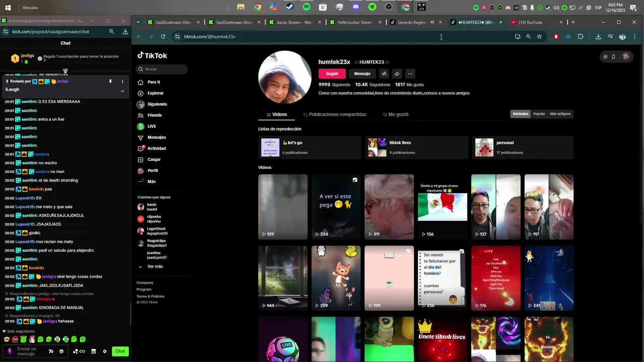Switch to baulo Stream browser tab

coord(296,22)
